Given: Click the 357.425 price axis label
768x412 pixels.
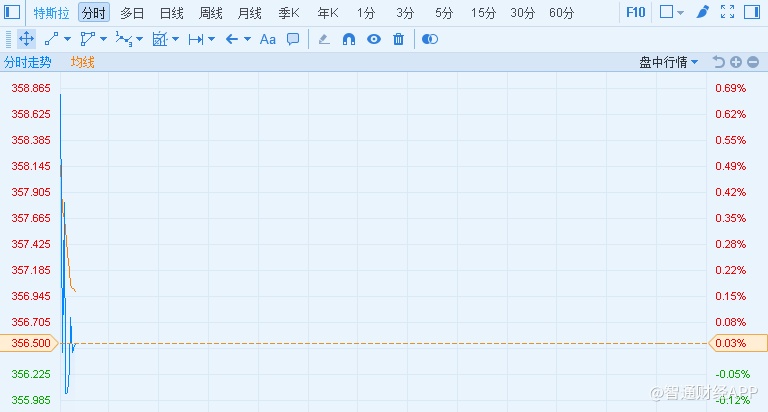Looking at the screenshot, I should (31, 244).
